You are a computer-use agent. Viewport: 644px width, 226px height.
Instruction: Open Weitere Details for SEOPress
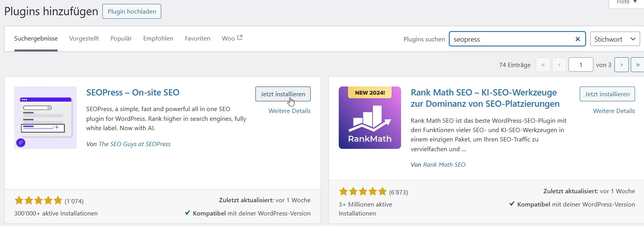[289, 111]
